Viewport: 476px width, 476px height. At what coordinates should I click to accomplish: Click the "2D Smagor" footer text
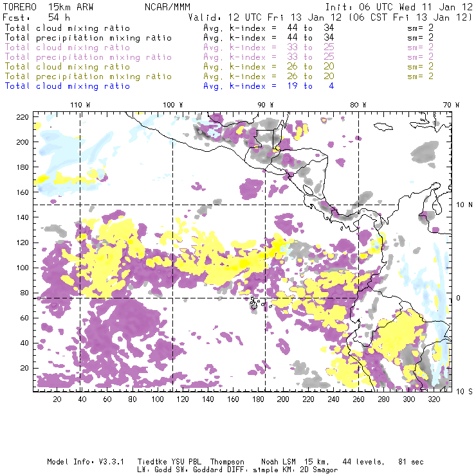(319, 470)
